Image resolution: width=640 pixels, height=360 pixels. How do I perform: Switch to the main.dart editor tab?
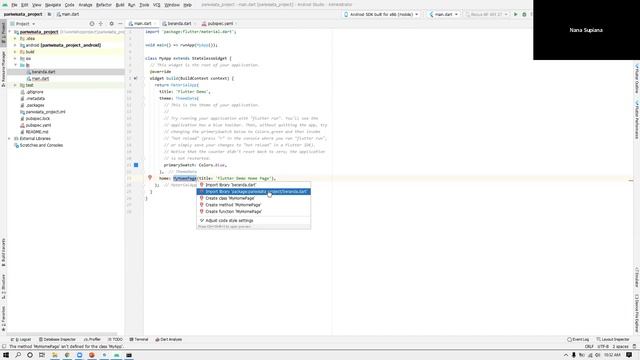[x=142, y=24]
